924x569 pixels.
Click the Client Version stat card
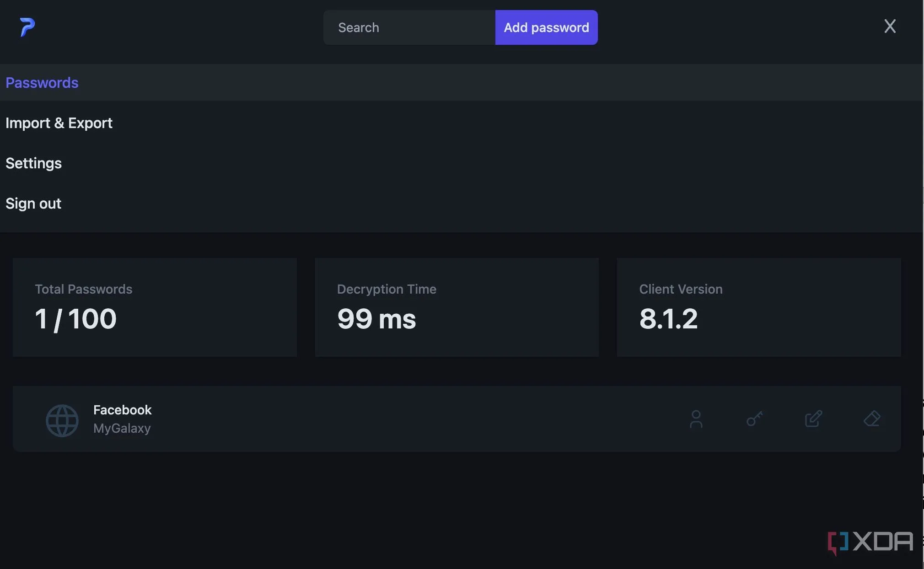click(x=758, y=307)
